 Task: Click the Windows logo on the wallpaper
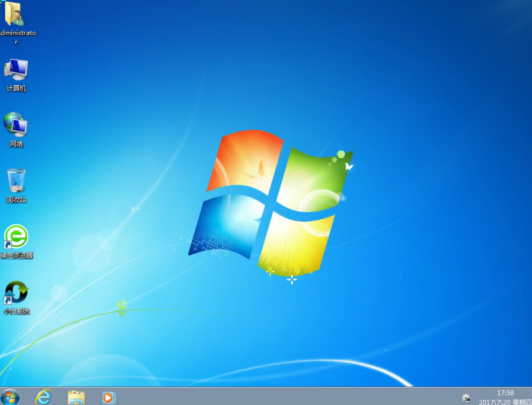pos(270,204)
